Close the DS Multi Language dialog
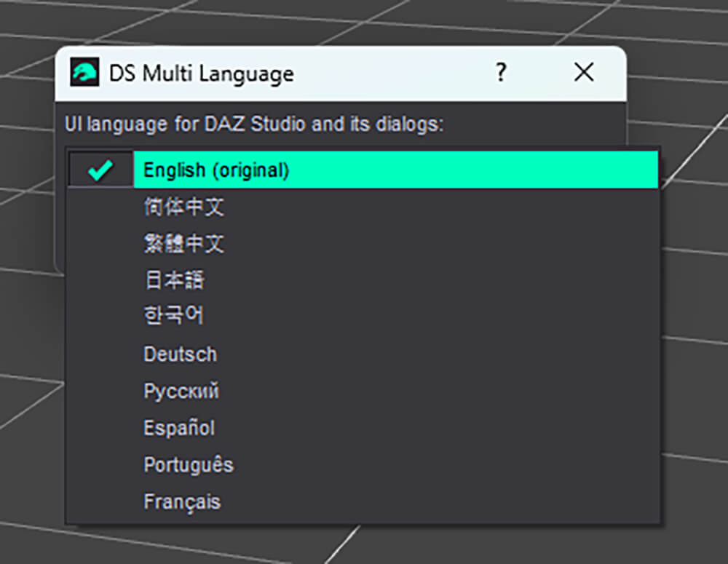Screen dimensions: 728x564 (584, 73)
